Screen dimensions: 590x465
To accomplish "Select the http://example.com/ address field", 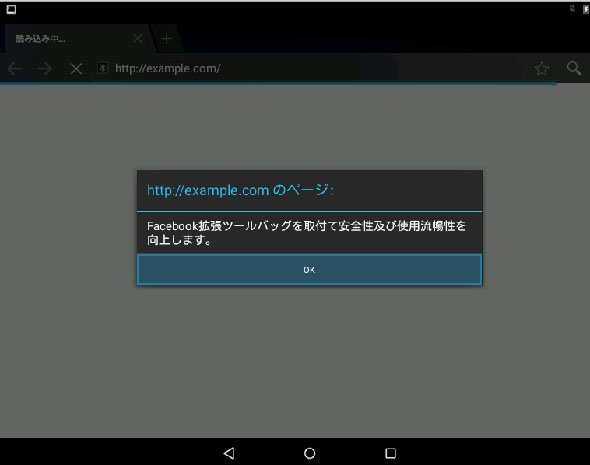I will [168, 68].
